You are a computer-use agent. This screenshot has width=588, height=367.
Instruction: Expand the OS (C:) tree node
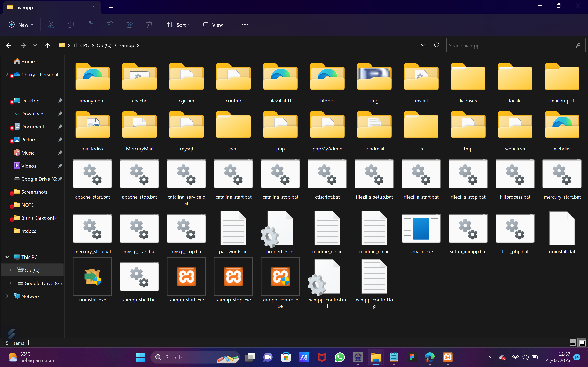[10, 270]
